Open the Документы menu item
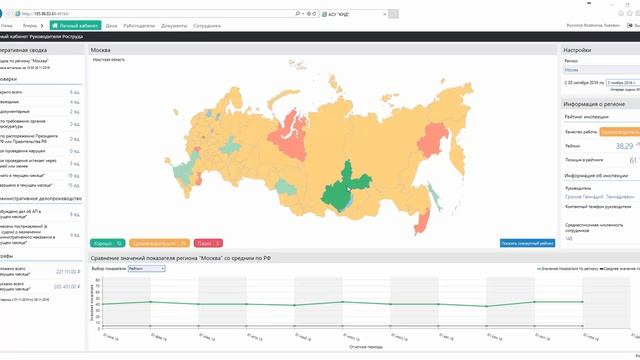640x360 pixels. point(174,26)
